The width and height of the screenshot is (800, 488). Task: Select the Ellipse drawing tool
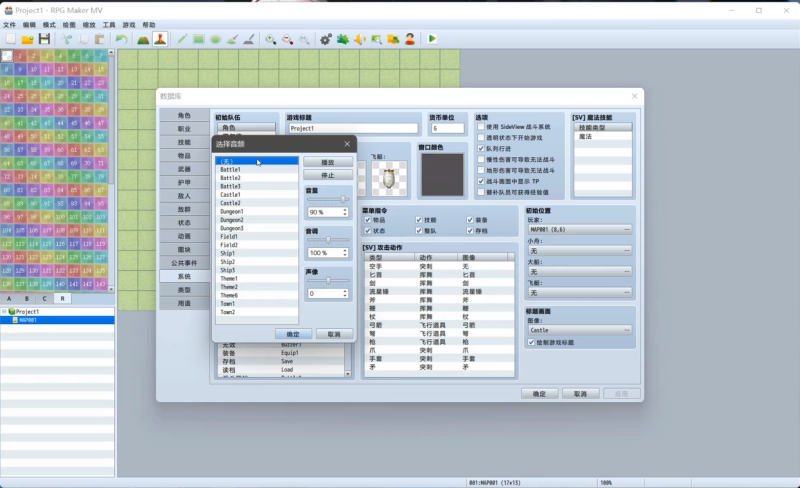[215, 39]
